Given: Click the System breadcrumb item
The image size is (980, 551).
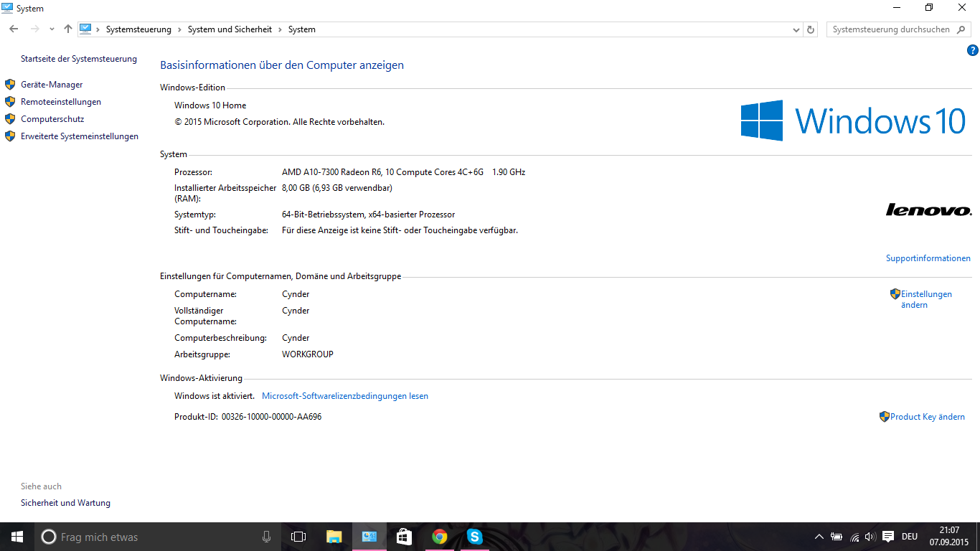Looking at the screenshot, I should [x=302, y=29].
